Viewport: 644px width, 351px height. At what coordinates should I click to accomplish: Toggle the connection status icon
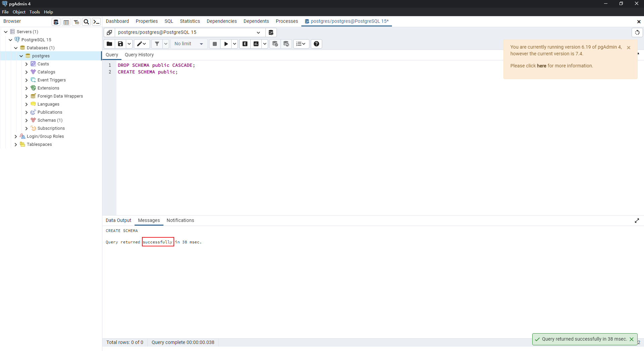(109, 33)
